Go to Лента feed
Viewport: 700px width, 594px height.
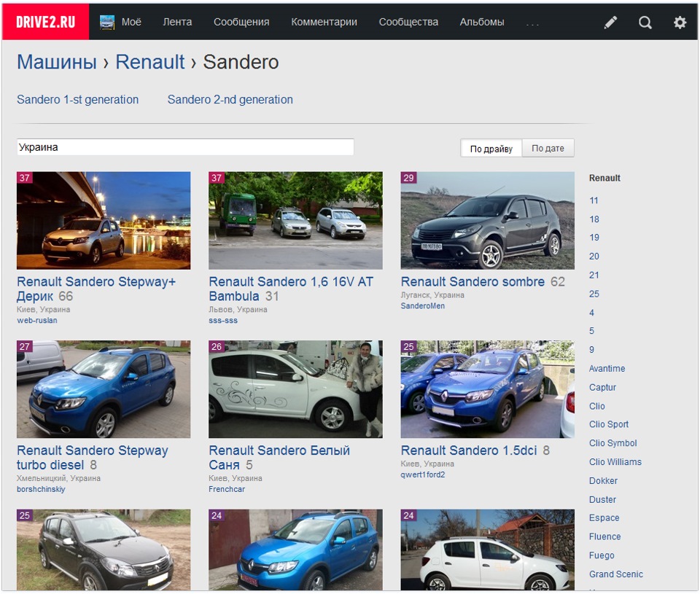(x=177, y=22)
